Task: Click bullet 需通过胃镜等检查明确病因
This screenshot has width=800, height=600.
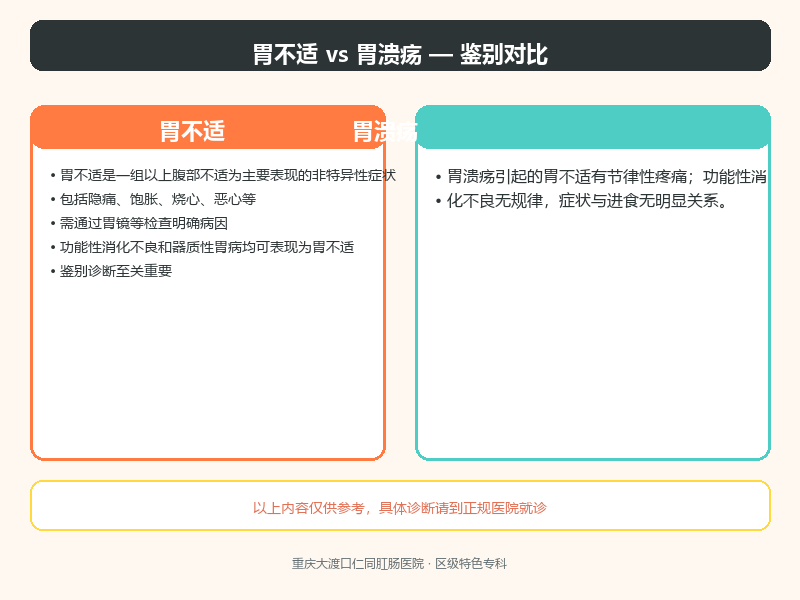Action: click(144, 223)
